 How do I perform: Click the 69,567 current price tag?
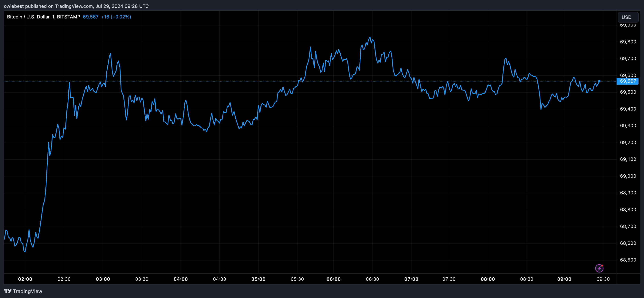628,81
